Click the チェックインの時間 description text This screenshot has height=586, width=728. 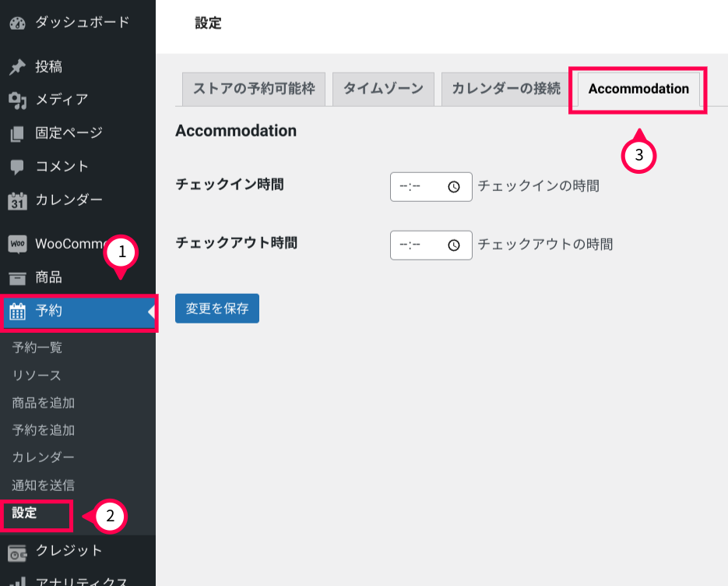coord(539,186)
